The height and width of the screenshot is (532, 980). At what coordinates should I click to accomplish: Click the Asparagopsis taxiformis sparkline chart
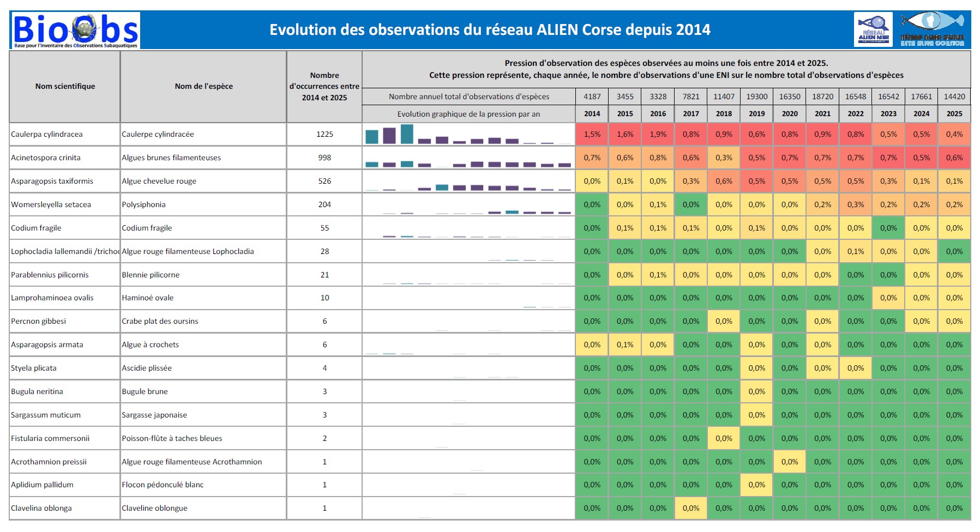pos(468,182)
